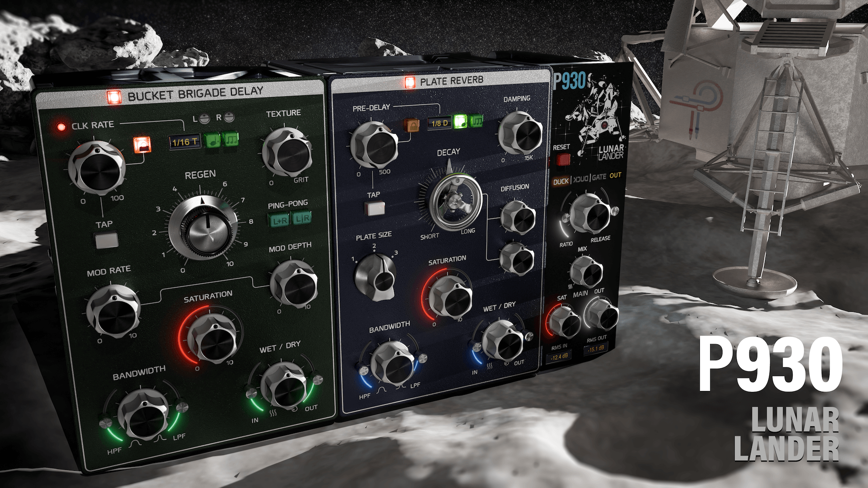Screen dimensions: 868x488
Task: Click the LPF handle on the reverb BANDWIDTH ring
Action: coord(423,359)
